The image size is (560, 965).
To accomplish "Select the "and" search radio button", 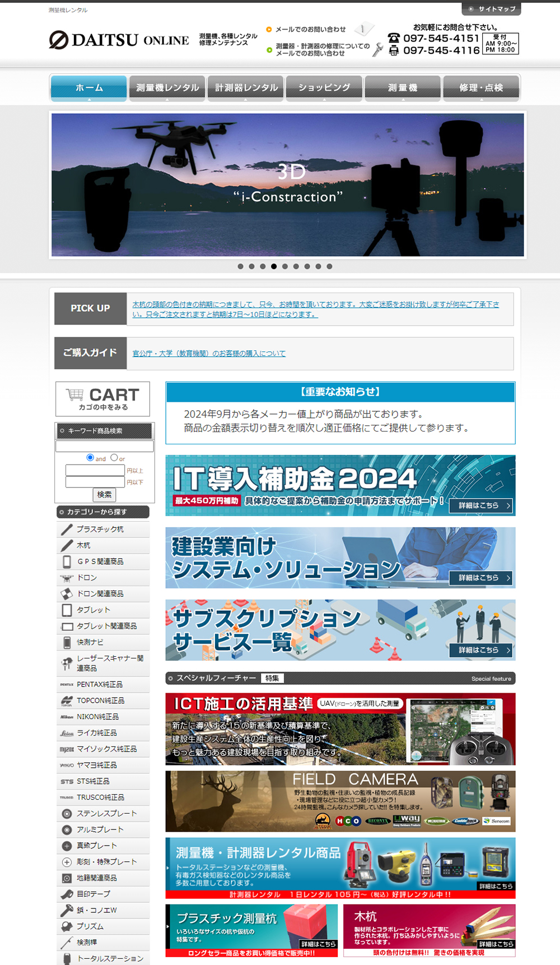I will pyautogui.click(x=90, y=458).
